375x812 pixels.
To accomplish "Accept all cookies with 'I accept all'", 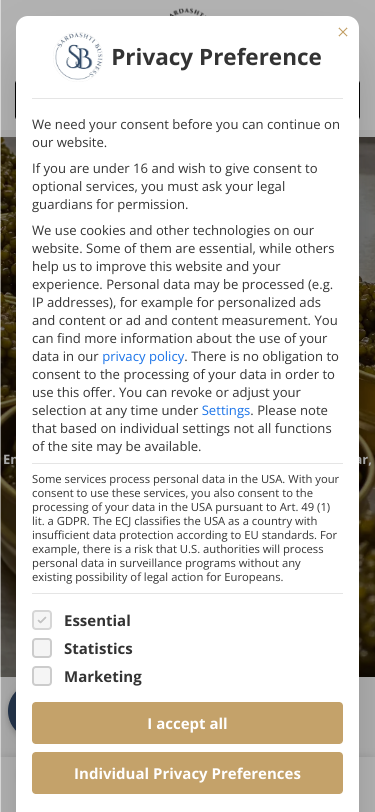I will (x=188, y=723).
